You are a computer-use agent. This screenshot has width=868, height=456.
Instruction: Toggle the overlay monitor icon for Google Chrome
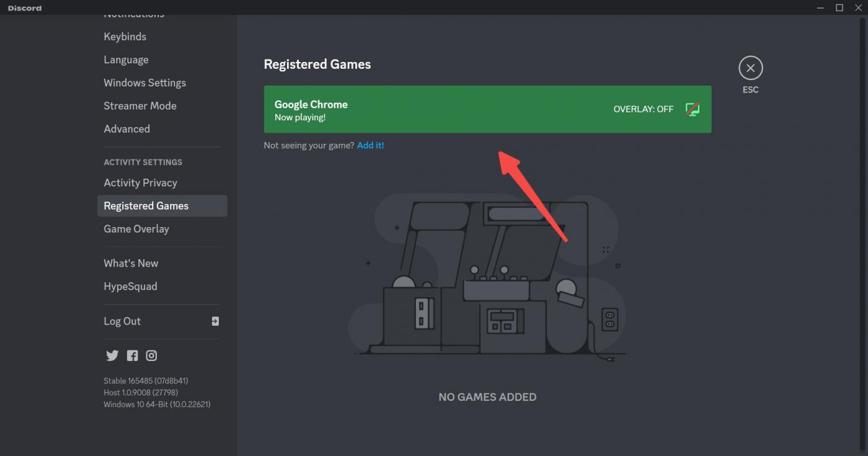pos(693,109)
